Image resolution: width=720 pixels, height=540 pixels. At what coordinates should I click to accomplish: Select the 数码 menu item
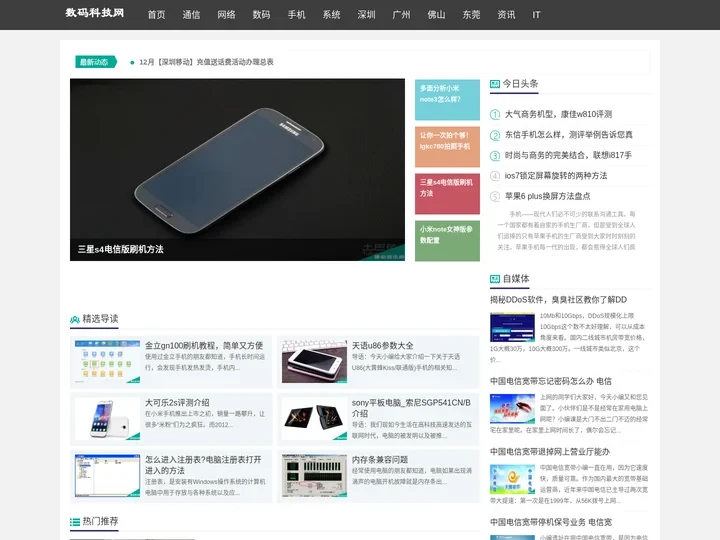click(261, 15)
